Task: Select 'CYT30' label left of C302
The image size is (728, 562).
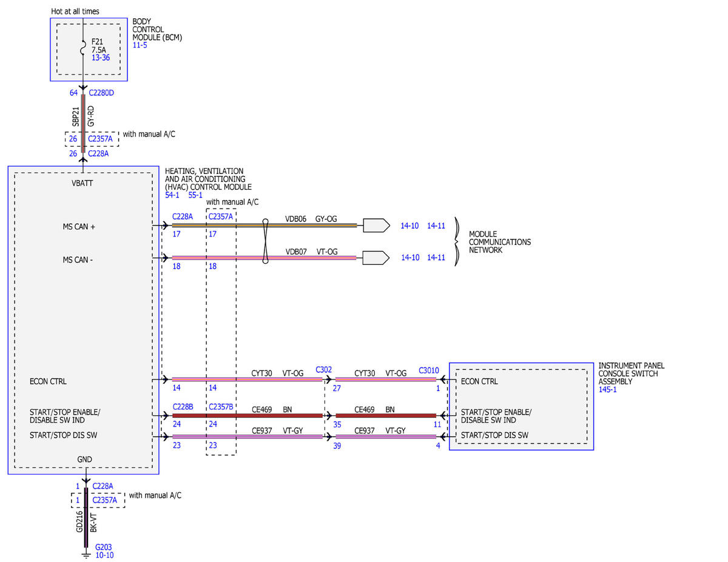Action: pos(262,373)
